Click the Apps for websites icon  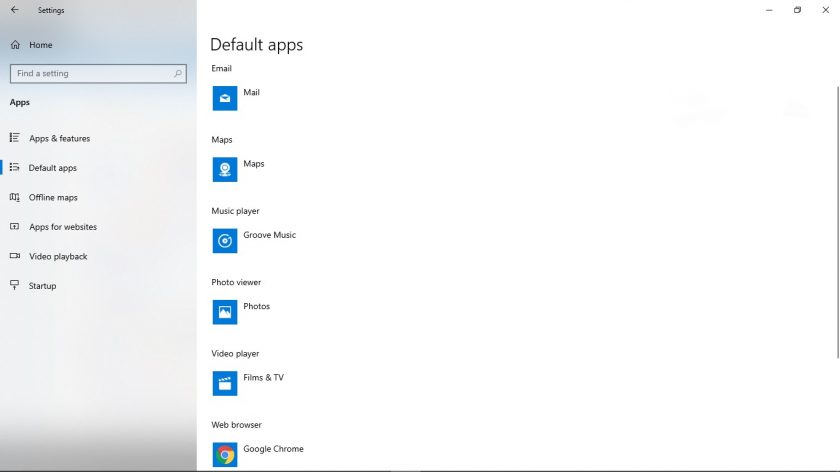(14, 227)
